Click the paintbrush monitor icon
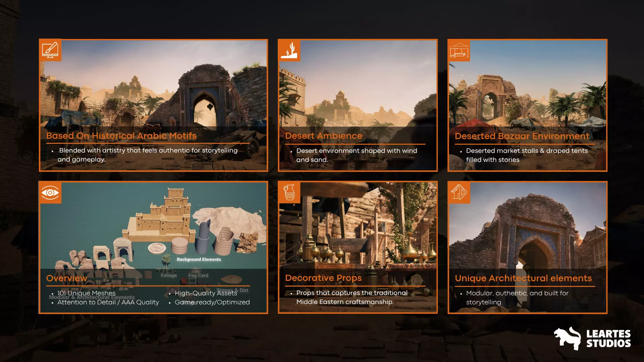 tap(50, 50)
